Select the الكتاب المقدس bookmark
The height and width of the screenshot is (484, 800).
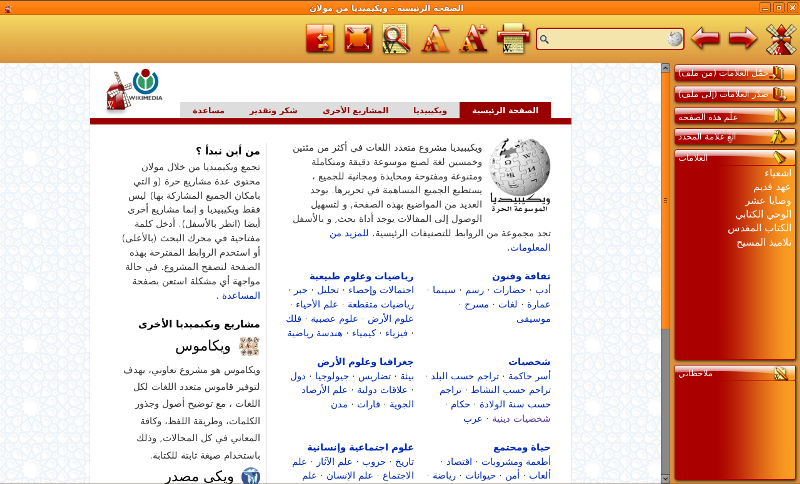point(760,228)
